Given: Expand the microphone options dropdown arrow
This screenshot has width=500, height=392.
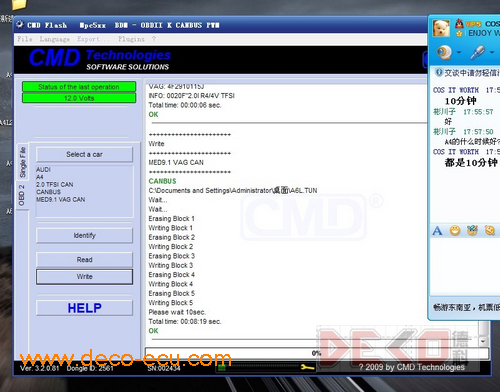Looking at the screenshot, I should pos(492,52).
